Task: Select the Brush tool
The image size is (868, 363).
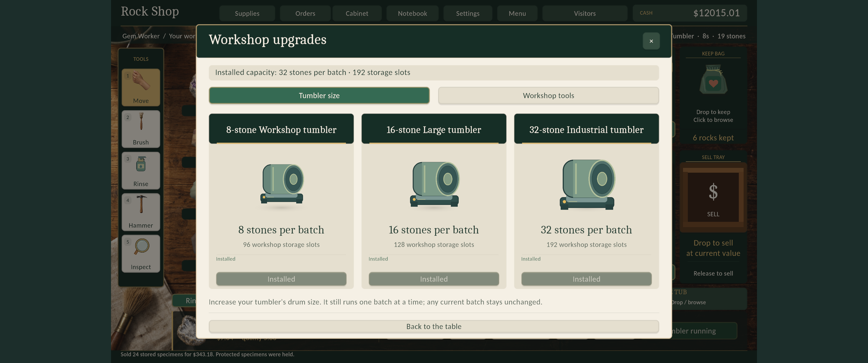Action: [141, 129]
